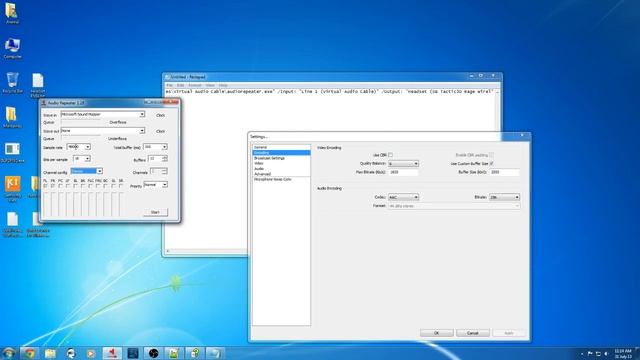Image resolution: width=640 pixels, height=360 pixels.
Task: Click the red taskbar icon beside the media player
Action: tap(112, 353)
